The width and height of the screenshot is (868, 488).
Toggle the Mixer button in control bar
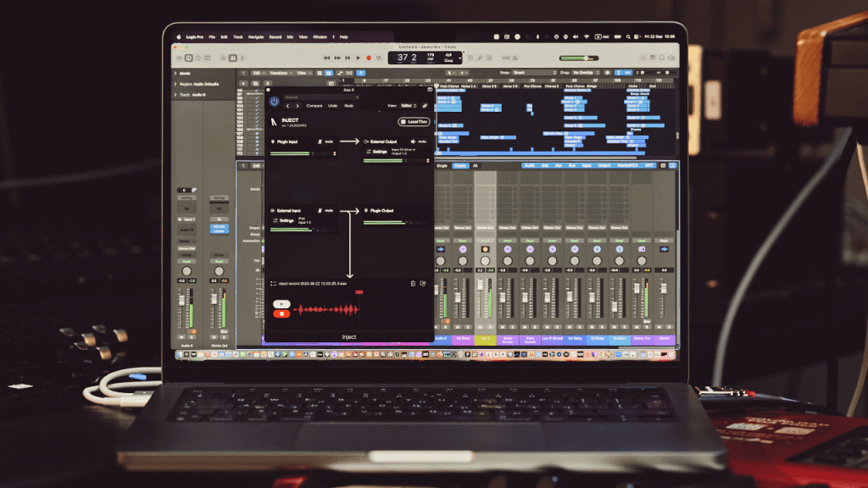pyautogui.click(x=233, y=58)
